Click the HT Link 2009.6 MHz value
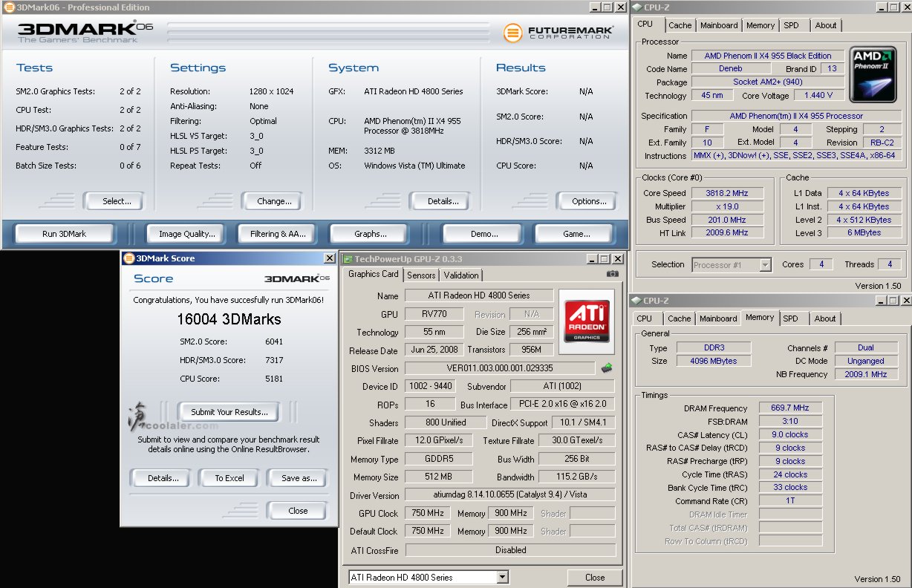Image resolution: width=912 pixels, height=588 pixels. [x=726, y=232]
